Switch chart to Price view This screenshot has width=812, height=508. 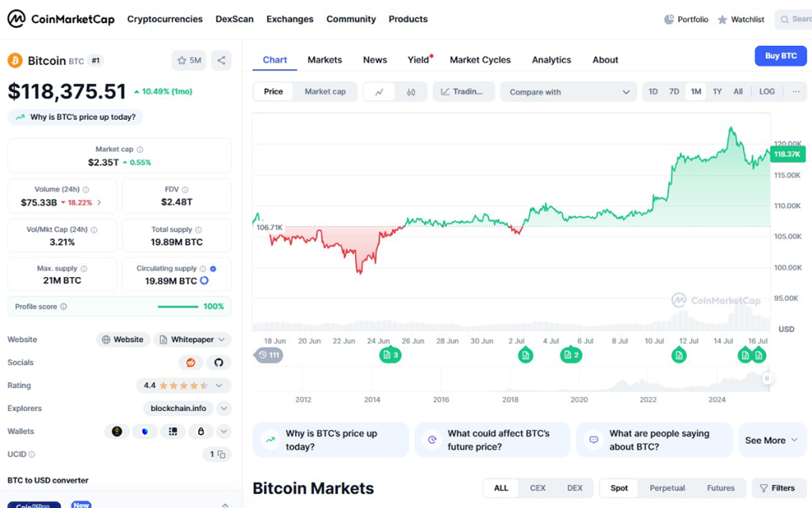pos(274,92)
